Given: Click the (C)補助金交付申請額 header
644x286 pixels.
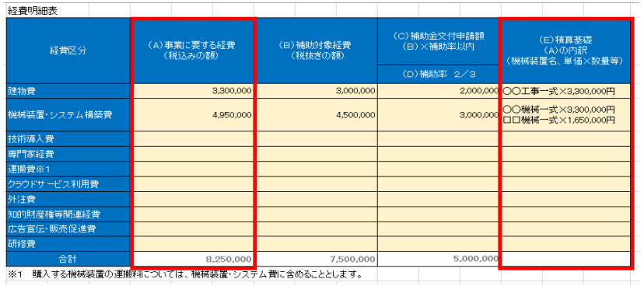Looking at the screenshot, I should [438, 41].
